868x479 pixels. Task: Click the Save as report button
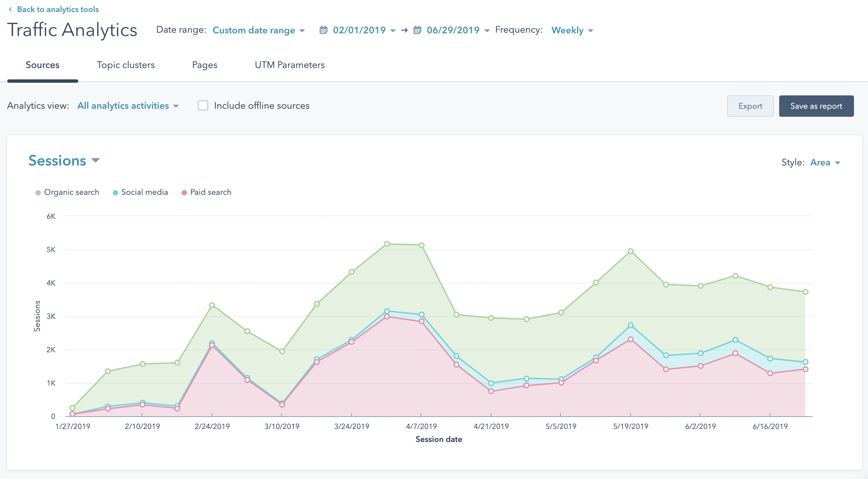coord(817,106)
